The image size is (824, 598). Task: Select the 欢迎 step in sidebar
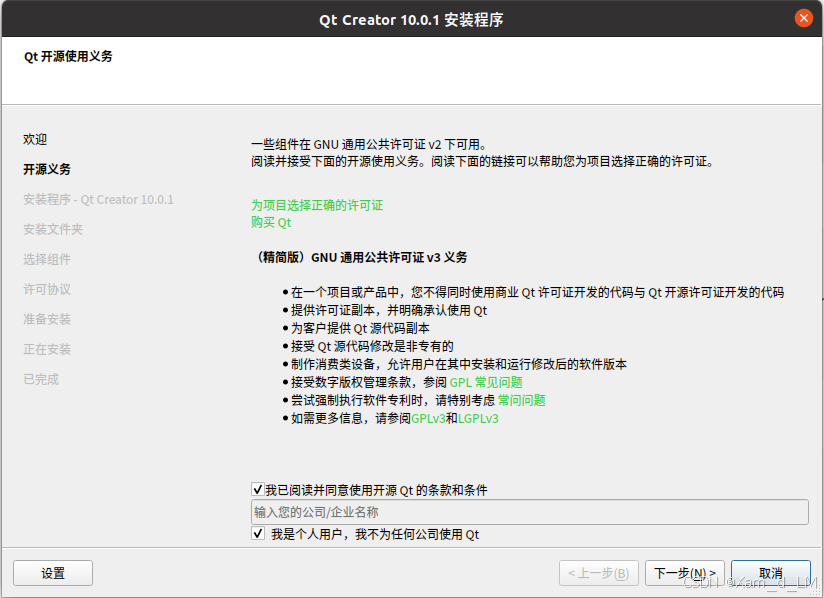tap(35, 139)
